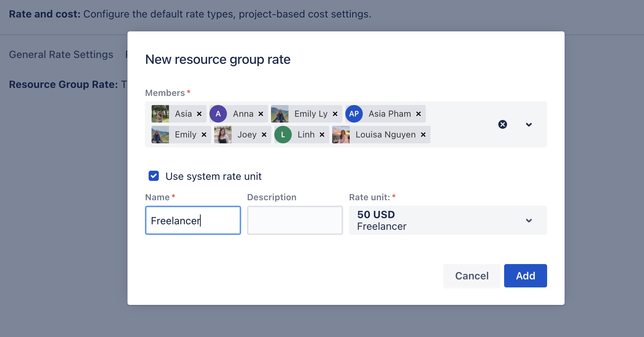Expand the Members dropdown list
The height and width of the screenshot is (337, 644).
point(529,124)
